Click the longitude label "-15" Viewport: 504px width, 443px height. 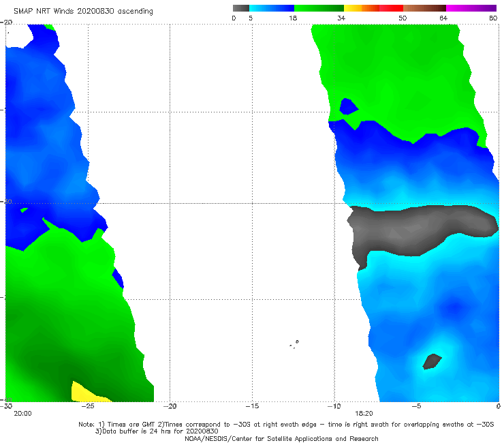[252, 406]
